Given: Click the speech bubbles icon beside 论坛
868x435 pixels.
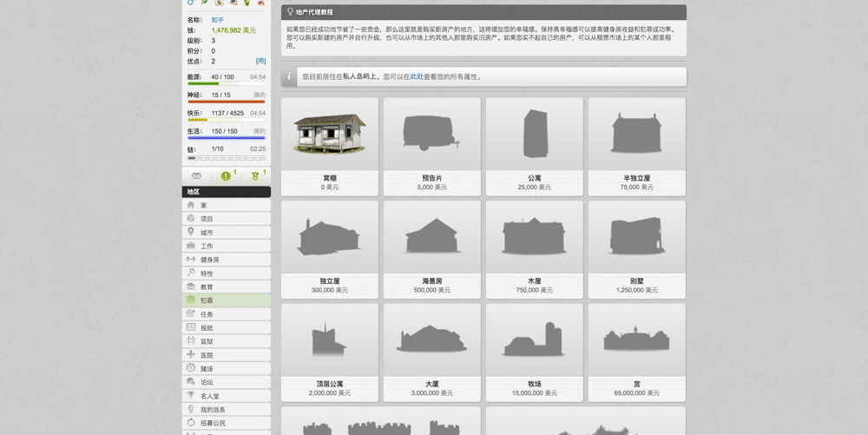Looking at the screenshot, I should pyautogui.click(x=191, y=382).
